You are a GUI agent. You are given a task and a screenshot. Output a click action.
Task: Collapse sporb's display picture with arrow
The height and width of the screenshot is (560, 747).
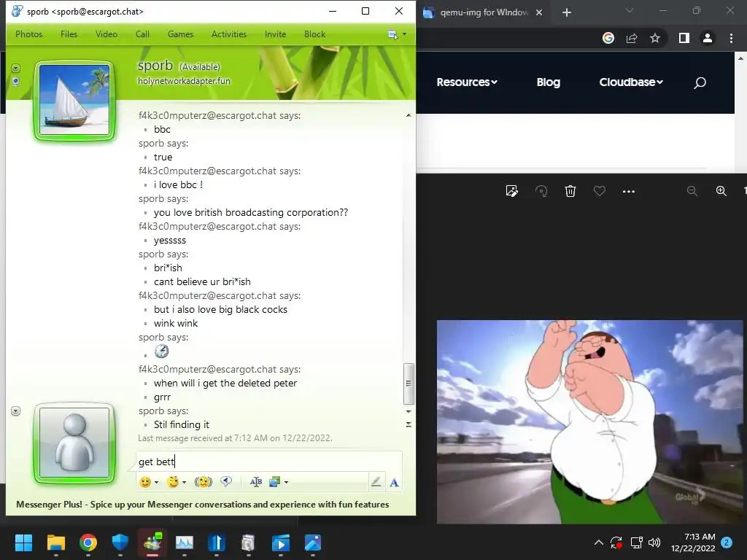tap(16, 68)
